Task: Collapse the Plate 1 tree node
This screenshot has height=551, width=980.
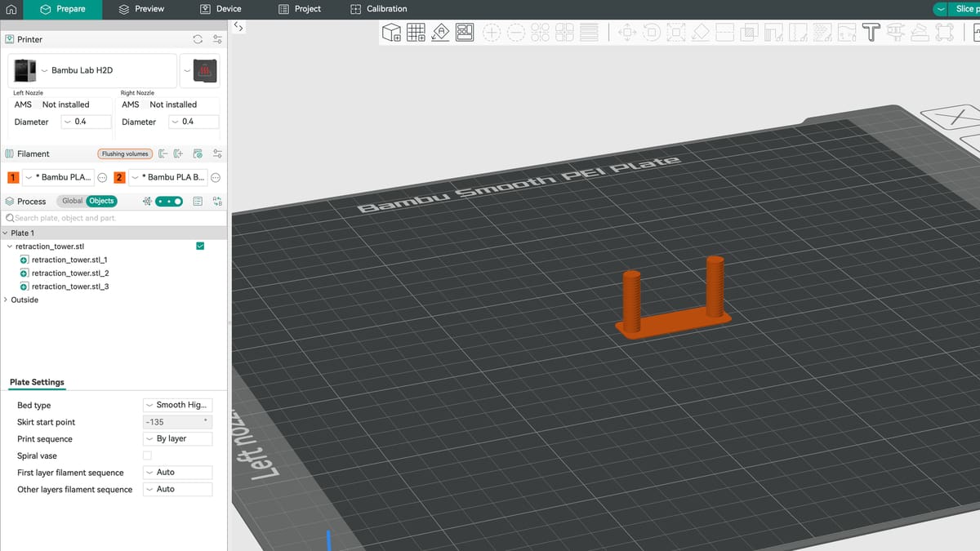Action: tap(5, 233)
